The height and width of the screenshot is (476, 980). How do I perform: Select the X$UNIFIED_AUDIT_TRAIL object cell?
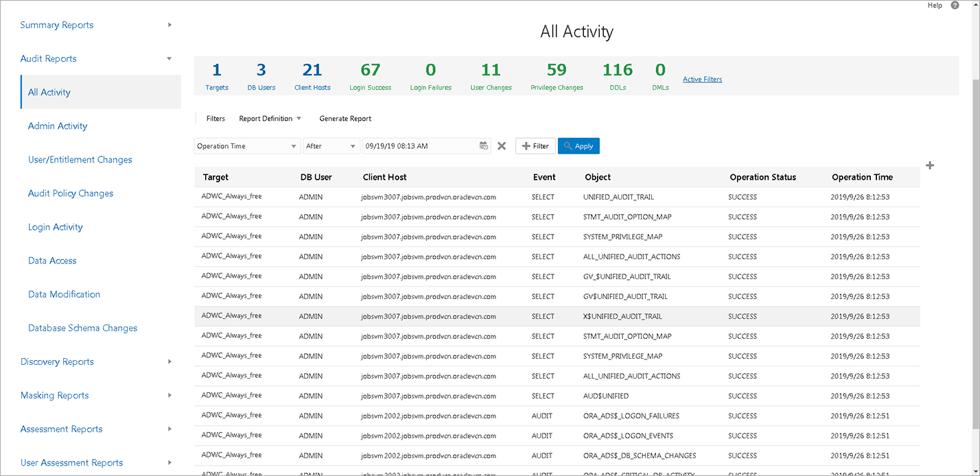point(622,316)
